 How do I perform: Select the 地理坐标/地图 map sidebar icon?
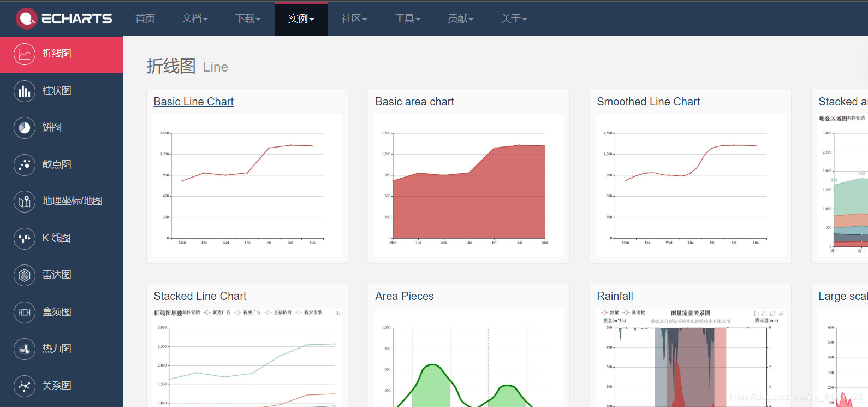[x=25, y=202]
